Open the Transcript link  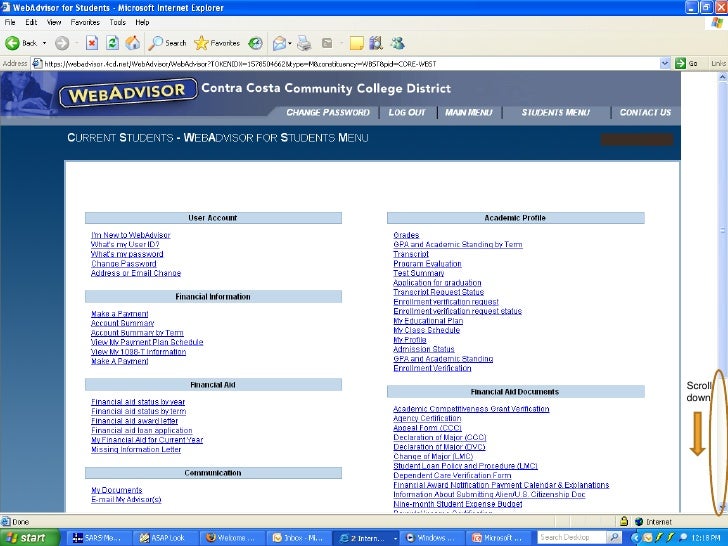(x=411, y=254)
